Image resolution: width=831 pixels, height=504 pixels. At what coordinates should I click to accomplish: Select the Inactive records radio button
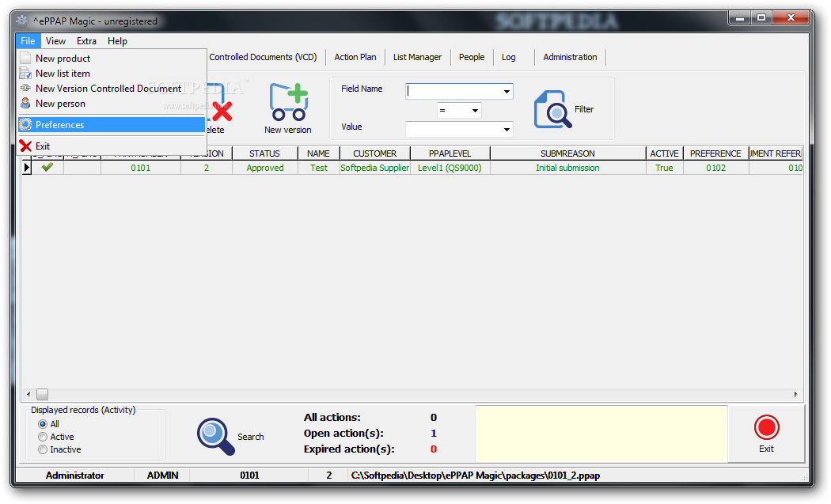point(43,449)
